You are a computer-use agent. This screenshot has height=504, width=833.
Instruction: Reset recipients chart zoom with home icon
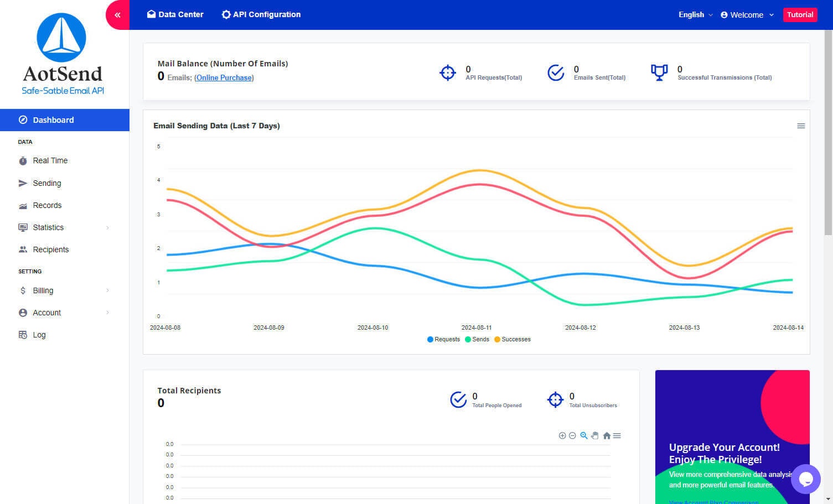[x=607, y=435]
